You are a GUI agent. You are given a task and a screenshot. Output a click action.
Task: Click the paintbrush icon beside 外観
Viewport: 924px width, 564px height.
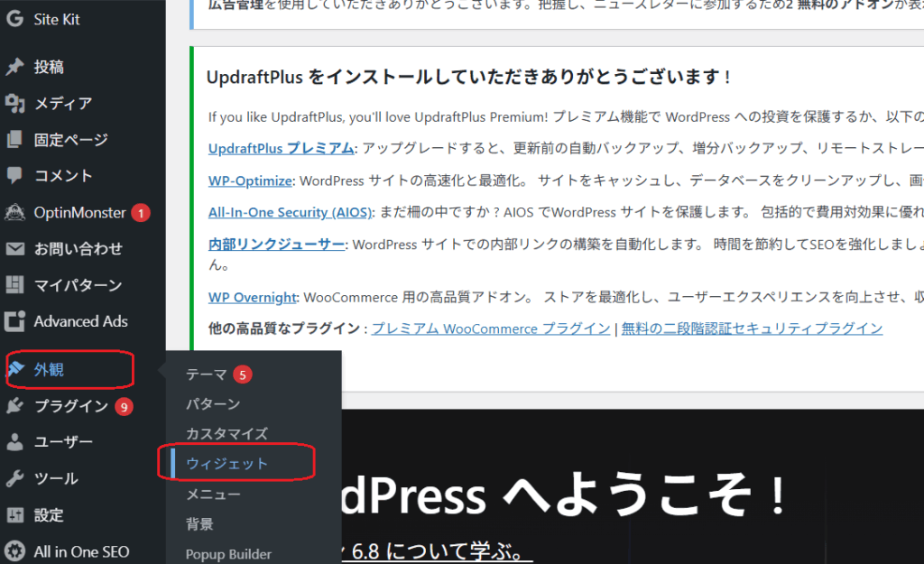(15, 369)
